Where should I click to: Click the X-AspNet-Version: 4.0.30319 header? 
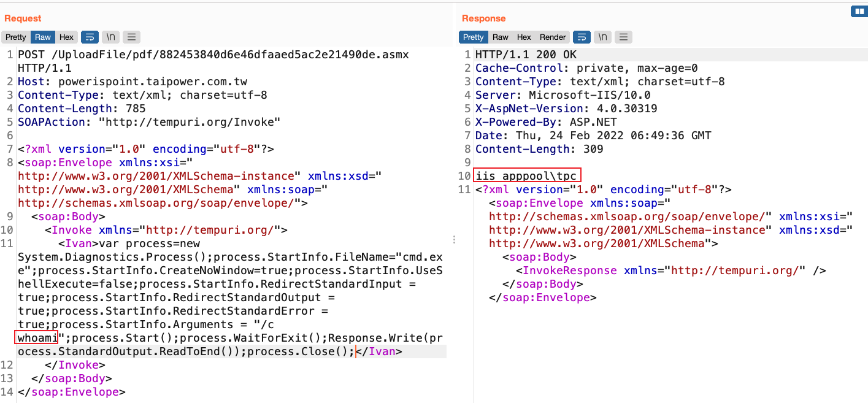566,109
